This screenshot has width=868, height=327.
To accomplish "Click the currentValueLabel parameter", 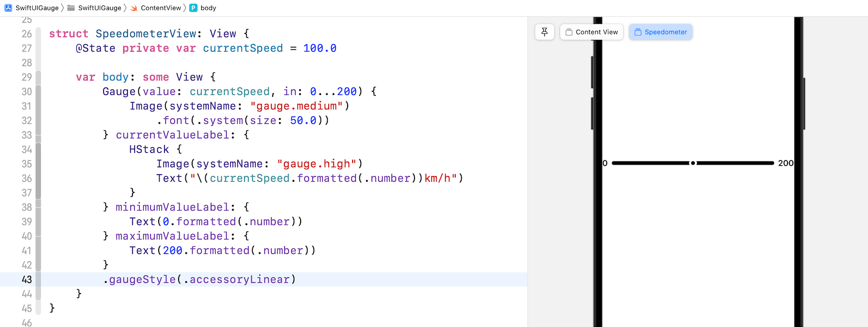I will [172, 135].
